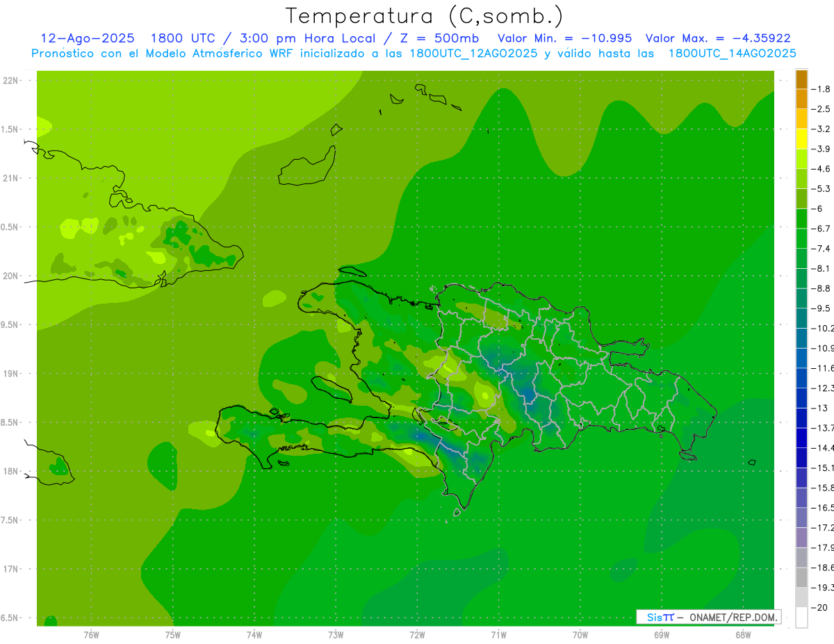Screen dimensions: 834x644
Task: Click the '74W' longitude axis label
Action: pos(254,634)
